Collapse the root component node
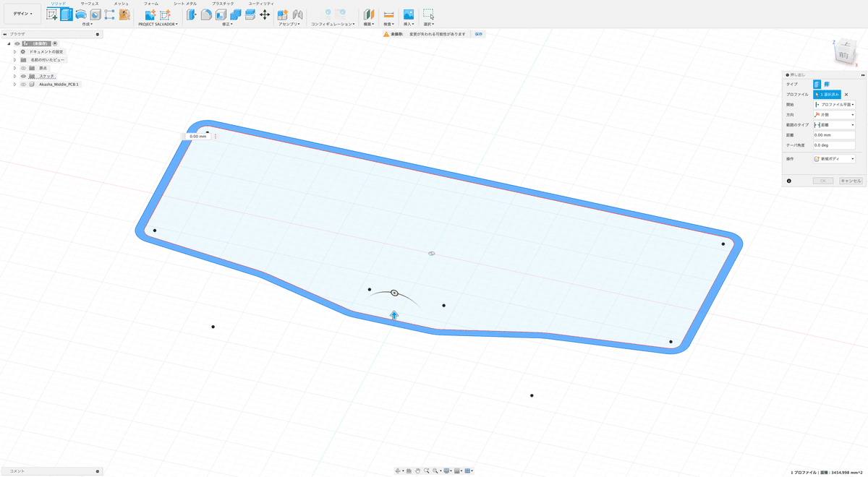The image size is (868, 477). [x=9, y=43]
